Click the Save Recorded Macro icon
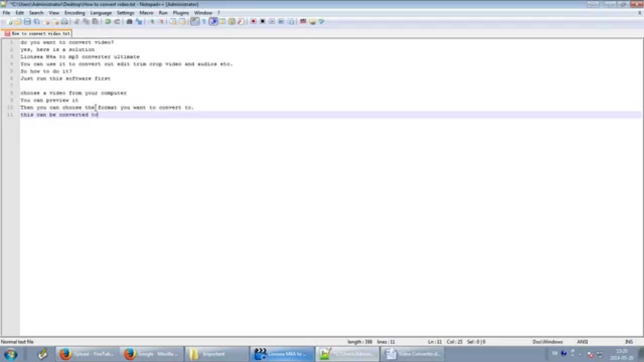Screen dimensions: 644x362 (x=291, y=22)
